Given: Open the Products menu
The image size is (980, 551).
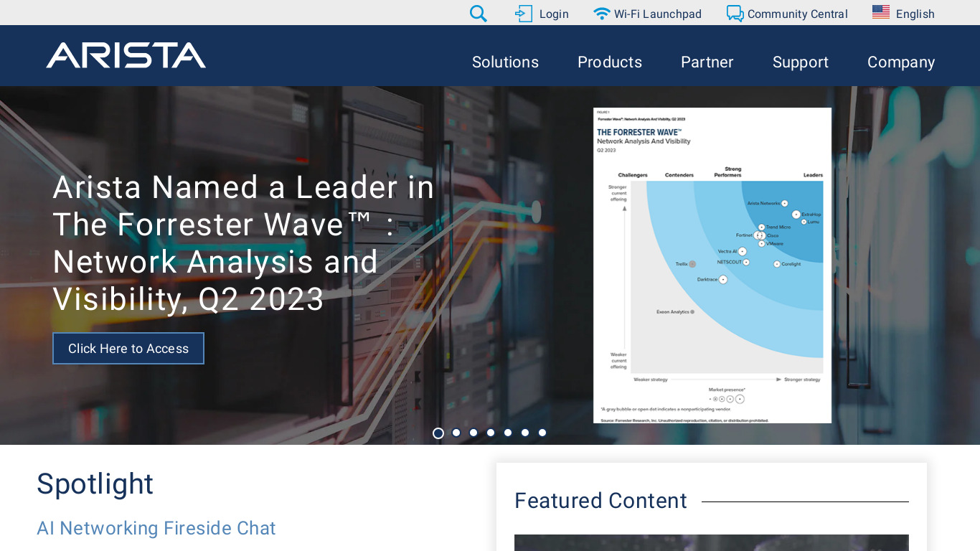Looking at the screenshot, I should tap(610, 62).
